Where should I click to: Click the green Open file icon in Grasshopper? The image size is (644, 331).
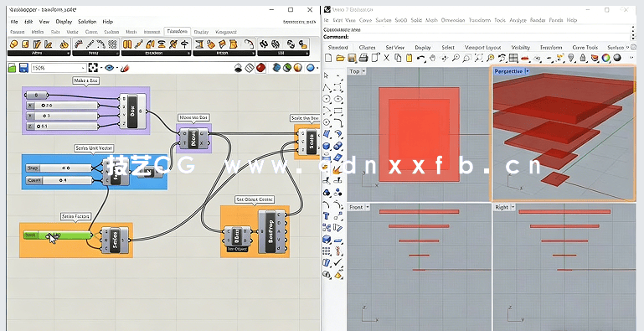[x=12, y=68]
